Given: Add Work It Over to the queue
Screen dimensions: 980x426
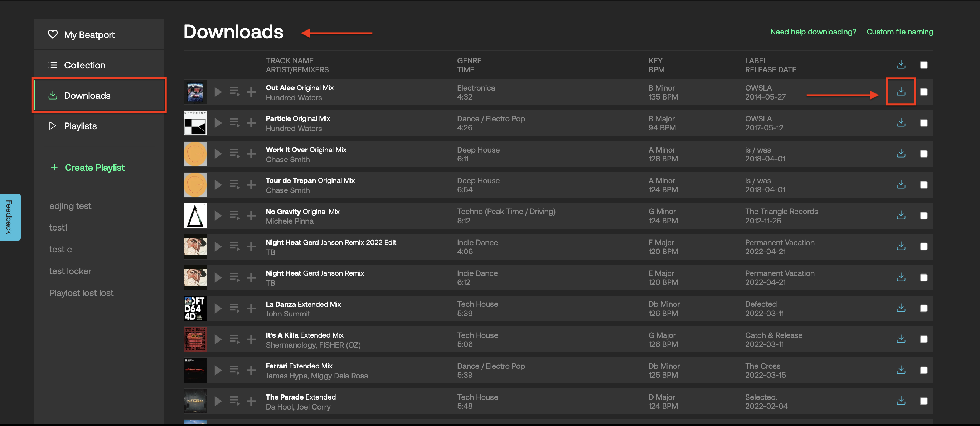Looking at the screenshot, I should [x=234, y=154].
